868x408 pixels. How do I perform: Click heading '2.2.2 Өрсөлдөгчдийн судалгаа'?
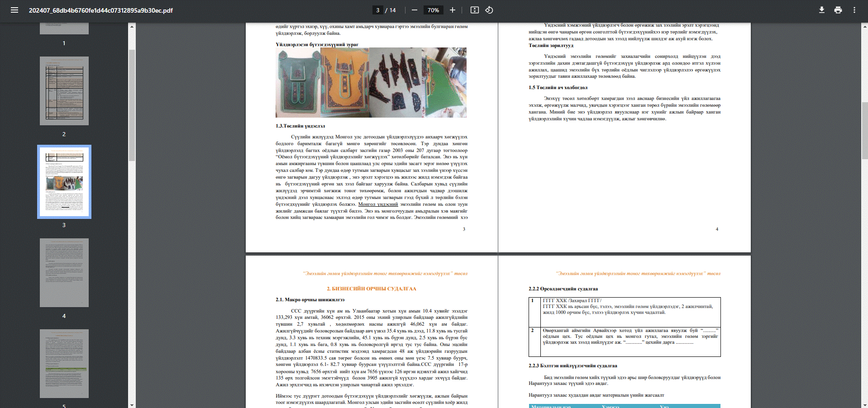coord(563,289)
